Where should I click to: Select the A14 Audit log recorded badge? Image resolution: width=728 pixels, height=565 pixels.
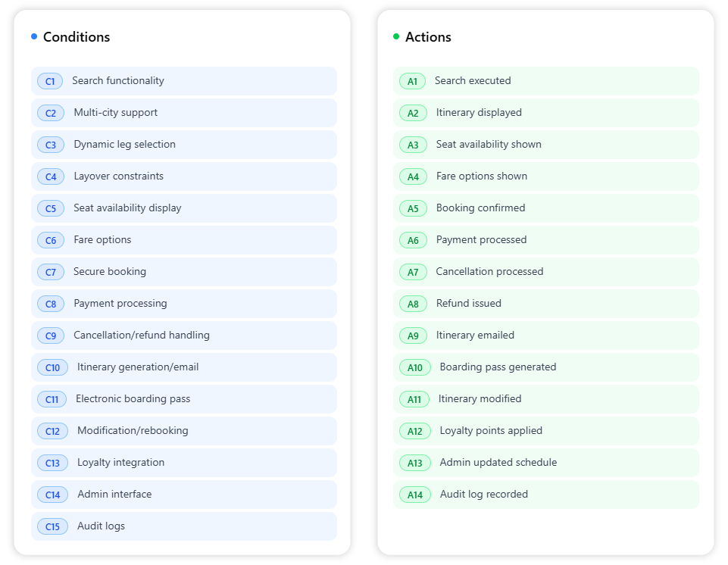click(415, 495)
